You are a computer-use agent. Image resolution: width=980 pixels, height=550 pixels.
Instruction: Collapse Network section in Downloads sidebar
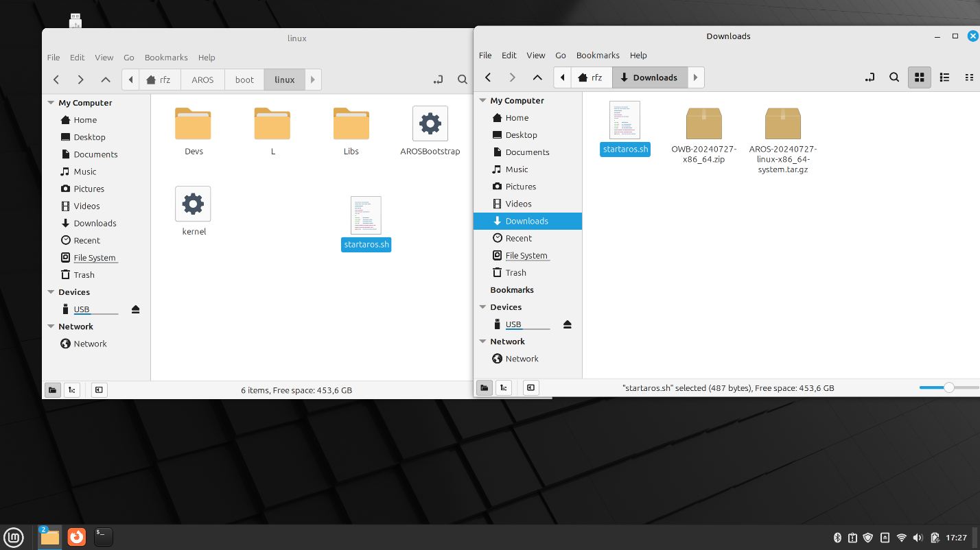482,342
